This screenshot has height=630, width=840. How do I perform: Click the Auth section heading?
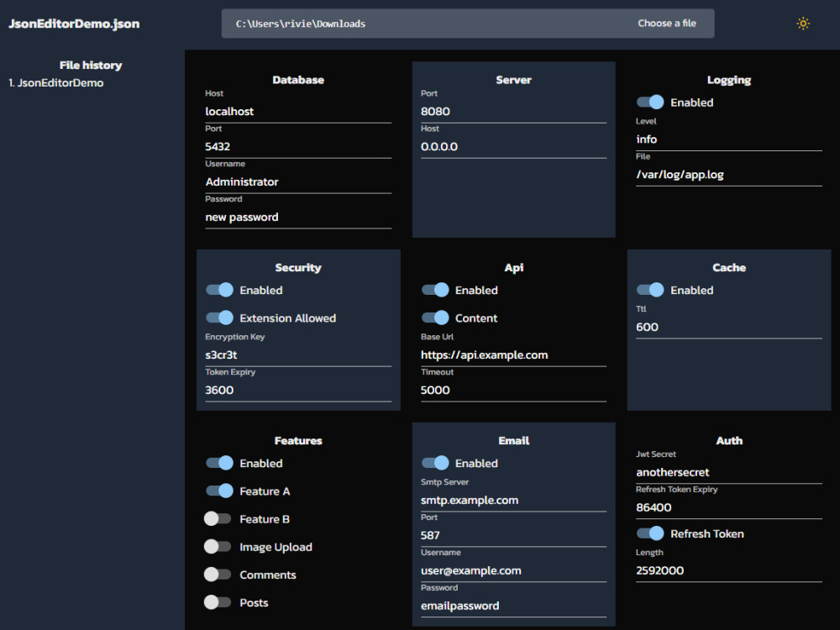click(x=729, y=441)
